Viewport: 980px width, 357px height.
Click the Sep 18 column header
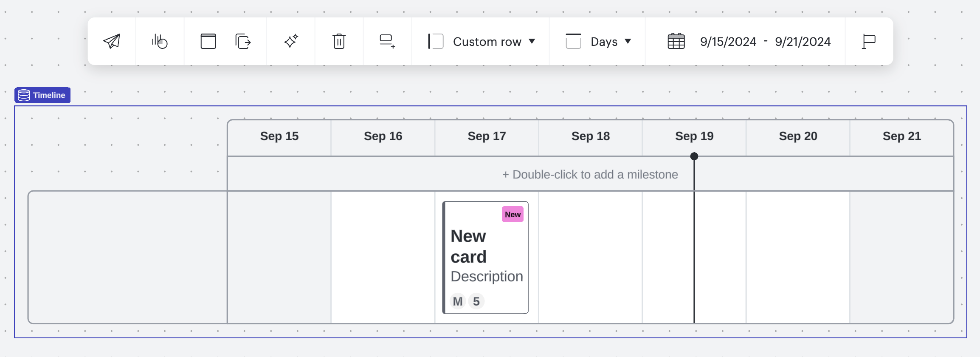[x=590, y=136]
